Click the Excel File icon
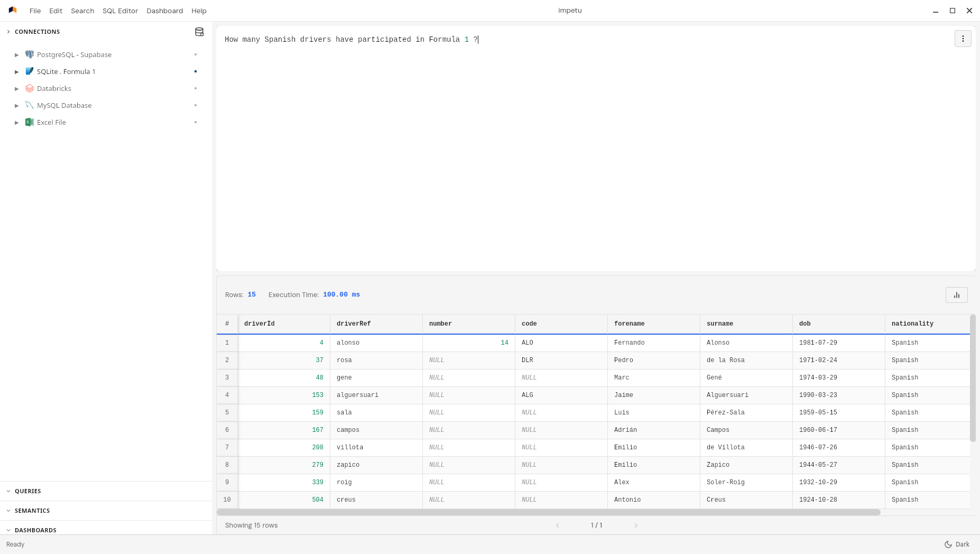The width and height of the screenshot is (980, 554). pyautogui.click(x=30, y=122)
